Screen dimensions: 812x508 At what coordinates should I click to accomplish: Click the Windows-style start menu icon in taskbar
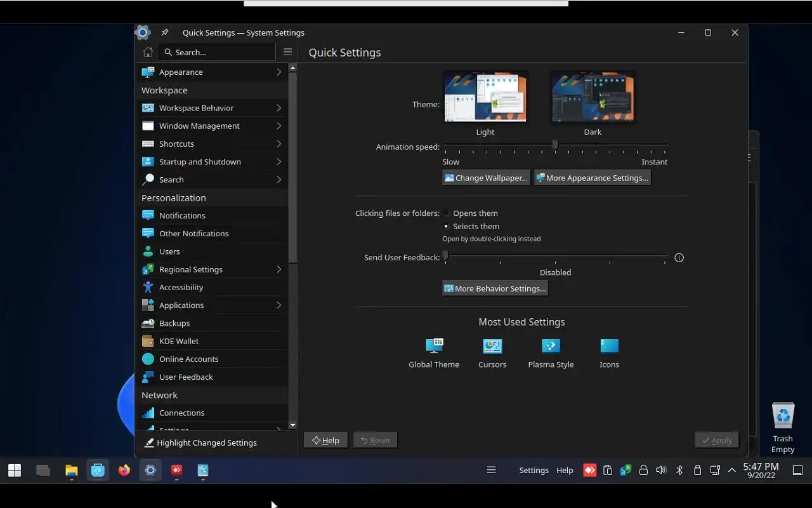tap(15, 471)
